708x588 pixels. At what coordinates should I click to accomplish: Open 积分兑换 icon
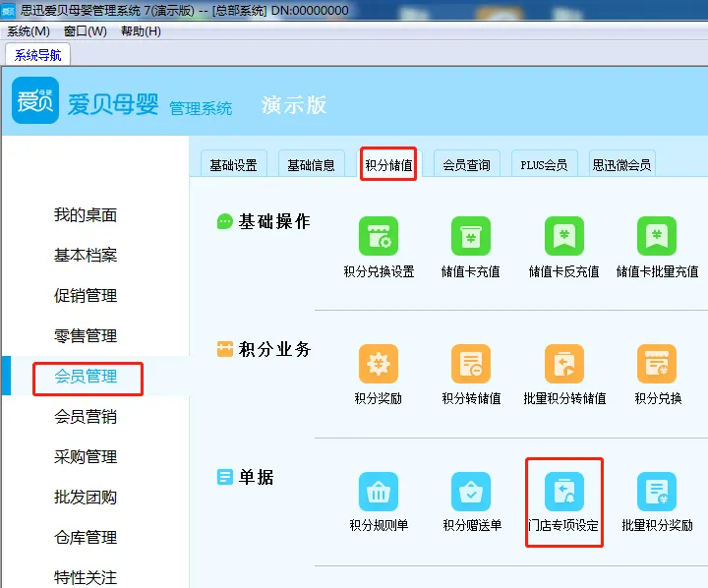tap(657, 364)
